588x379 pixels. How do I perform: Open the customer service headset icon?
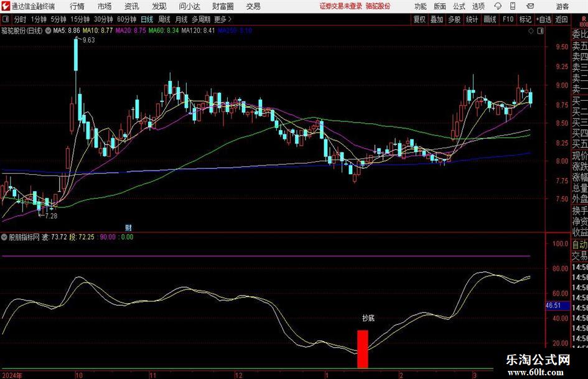pyautogui.click(x=498, y=6)
